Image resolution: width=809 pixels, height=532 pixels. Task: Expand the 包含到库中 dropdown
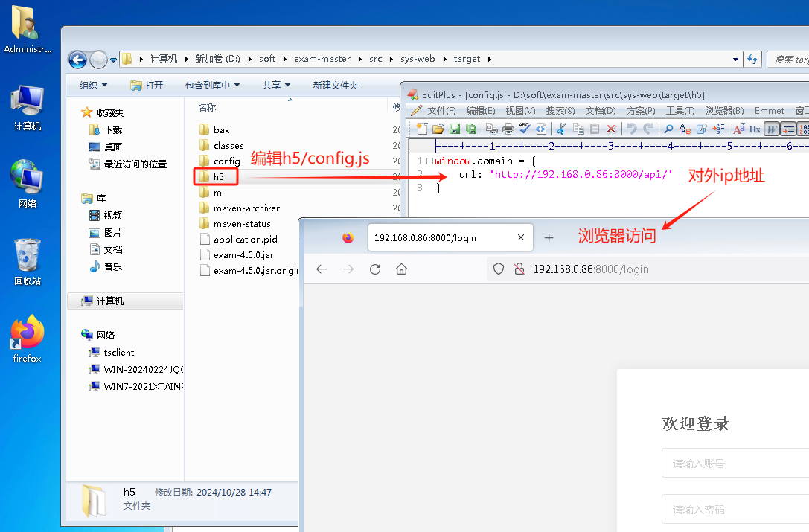212,86
